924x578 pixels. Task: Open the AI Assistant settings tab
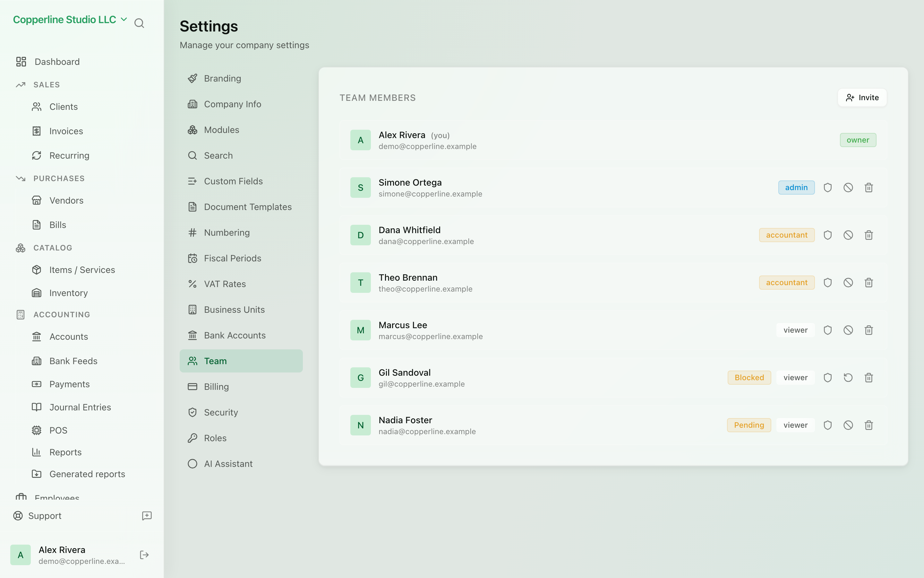point(241,464)
